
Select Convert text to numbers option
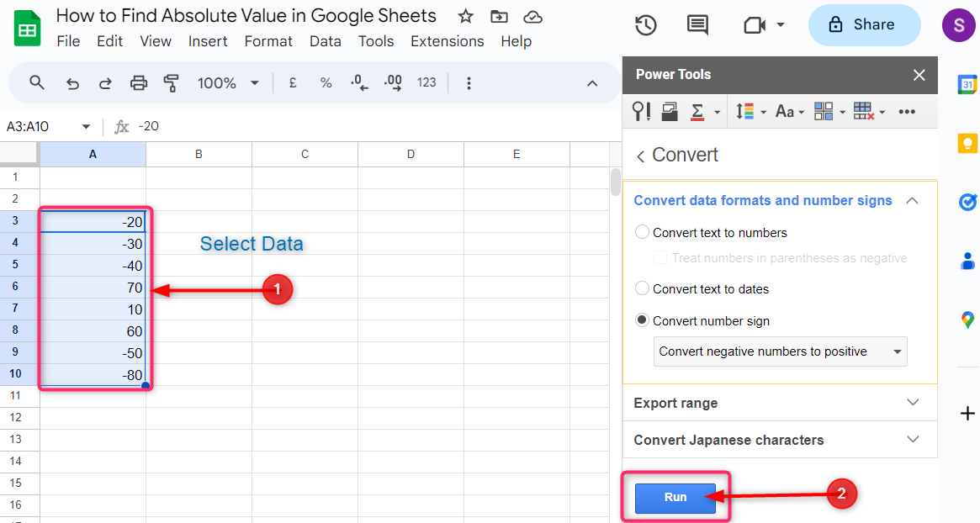pos(643,233)
